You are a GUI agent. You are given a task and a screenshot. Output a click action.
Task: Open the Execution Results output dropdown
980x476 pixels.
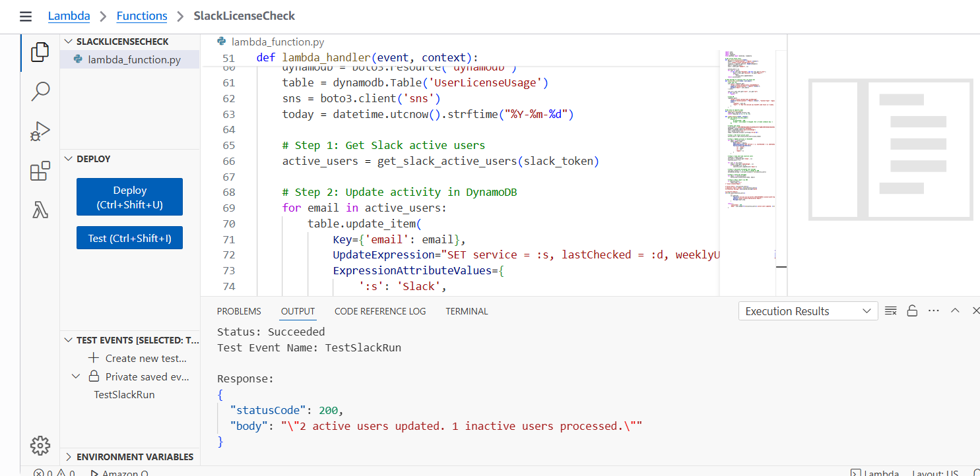point(808,311)
